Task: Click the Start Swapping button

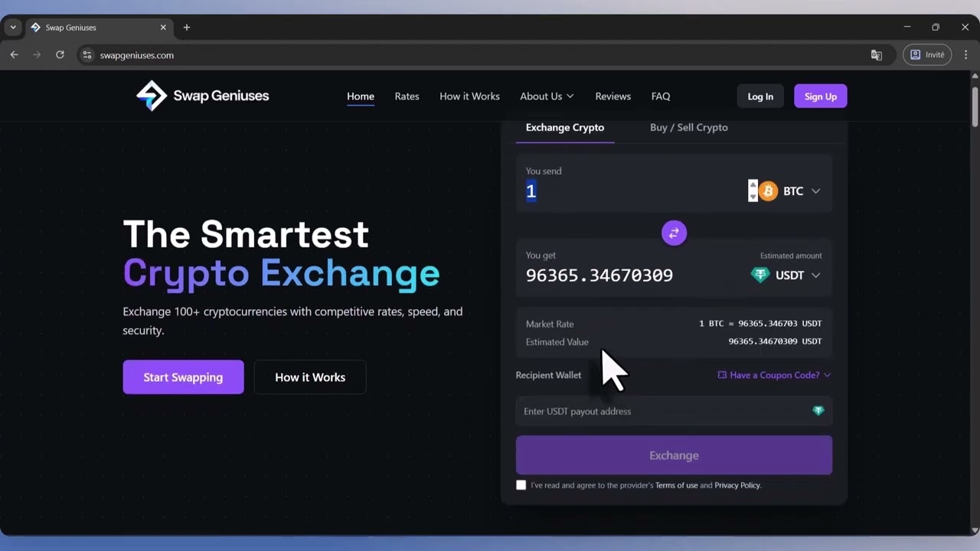Action: coord(183,377)
